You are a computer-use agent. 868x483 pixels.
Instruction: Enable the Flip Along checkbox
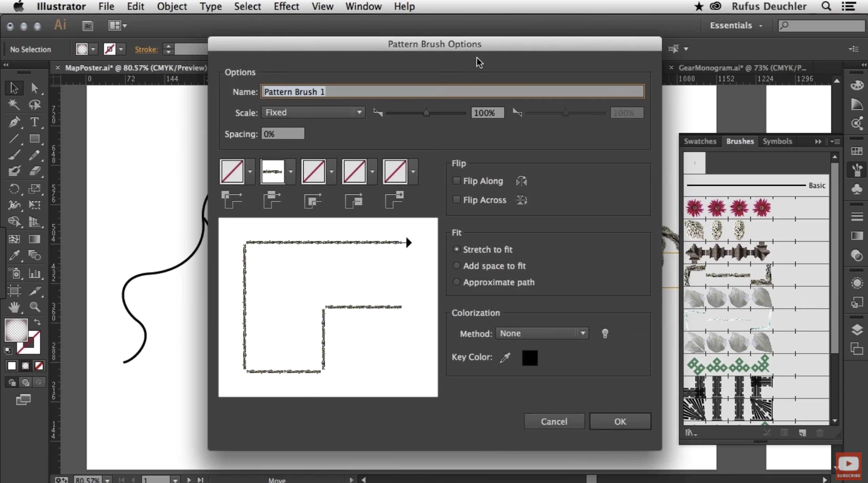[x=456, y=181]
